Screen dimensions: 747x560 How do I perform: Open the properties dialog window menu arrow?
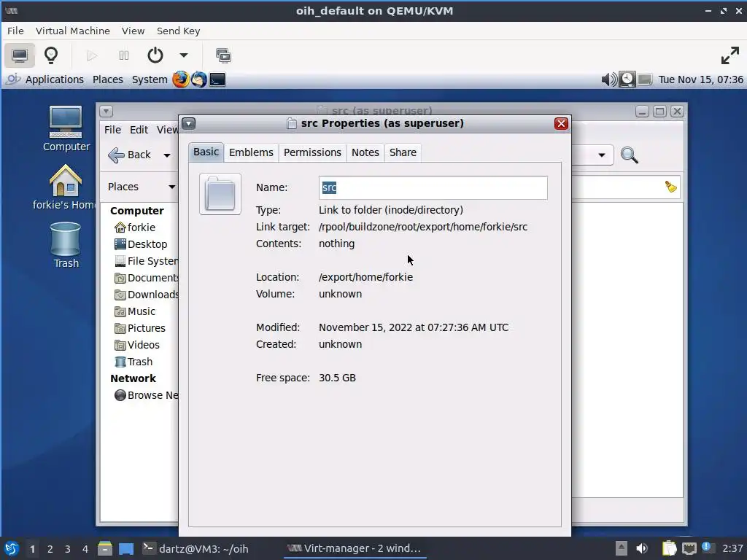[x=189, y=124]
